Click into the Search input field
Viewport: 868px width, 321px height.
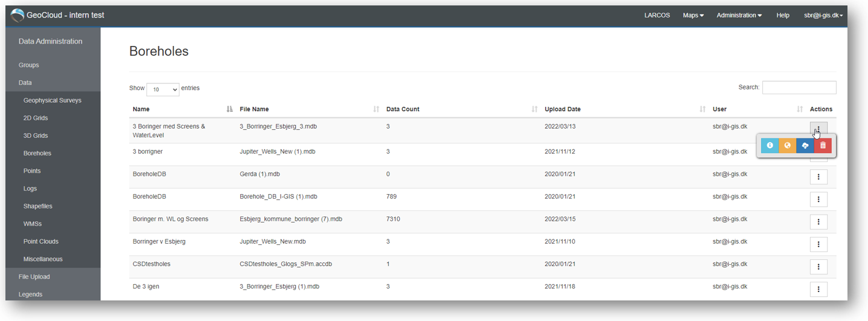[x=799, y=88]
